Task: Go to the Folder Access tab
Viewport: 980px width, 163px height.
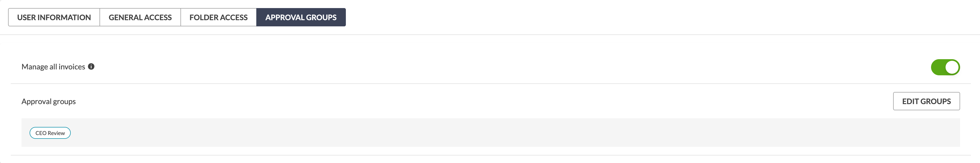Action: point(218,17)
